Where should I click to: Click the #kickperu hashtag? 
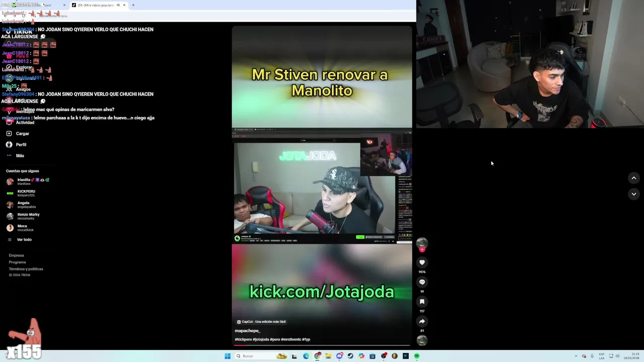(243, 339)
